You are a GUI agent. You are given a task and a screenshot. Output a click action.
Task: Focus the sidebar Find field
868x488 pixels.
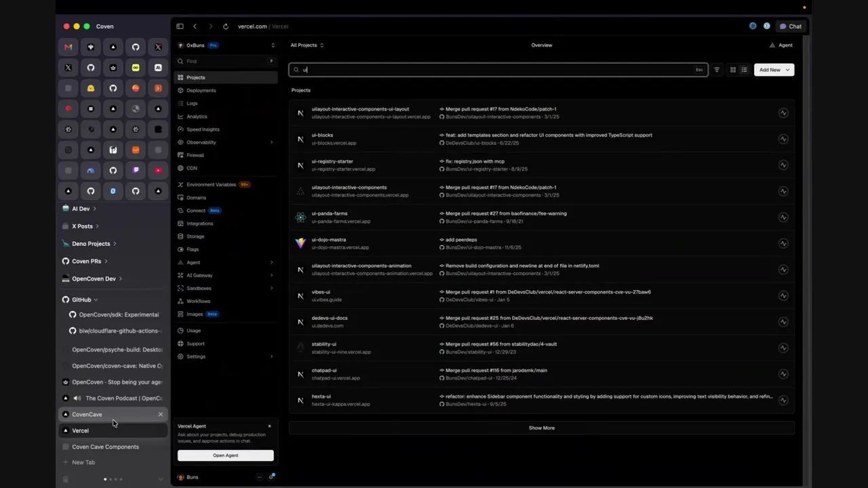[x=226, y=61]
